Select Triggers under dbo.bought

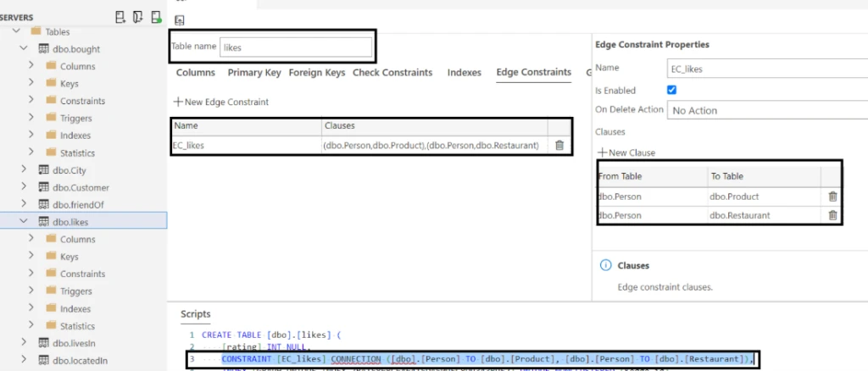(x=75, y=118)
